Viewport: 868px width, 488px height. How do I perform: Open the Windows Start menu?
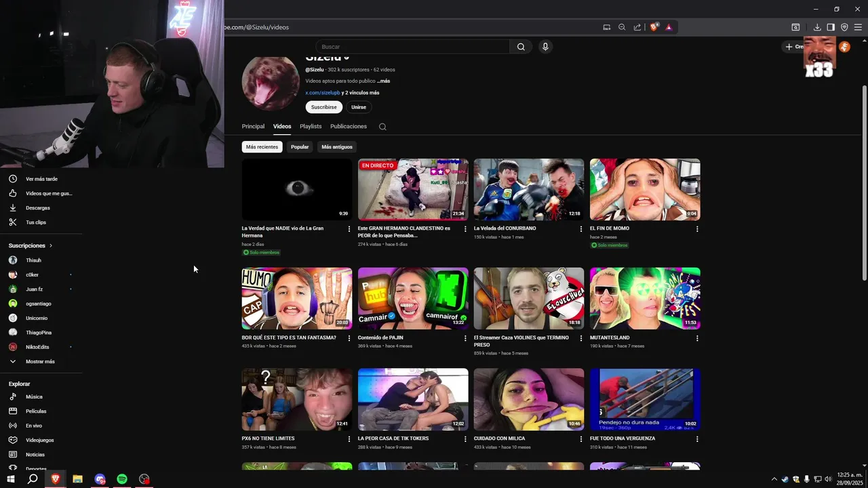pos(11,479)
